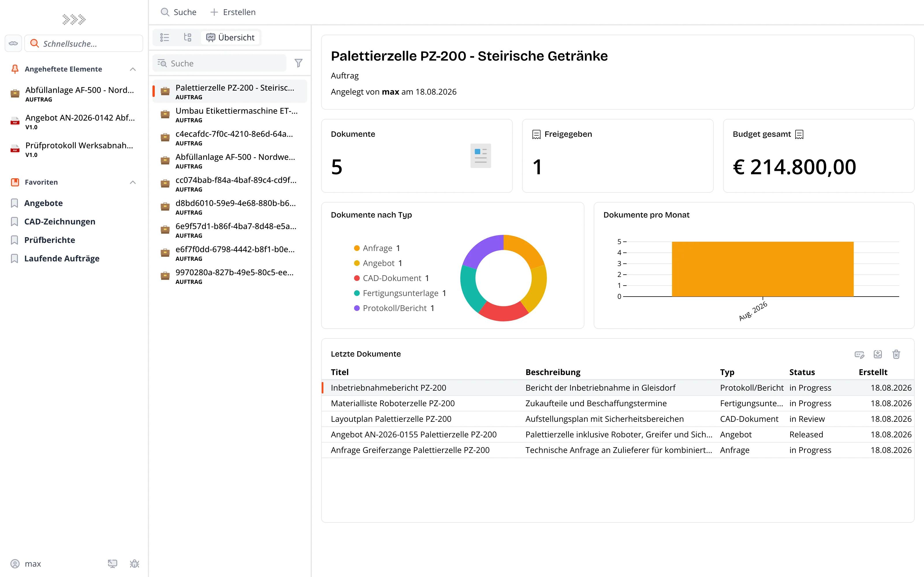Open the Laufende Aufträge favorite
This screenshot has width=924, height=577.
pyautogui.click(x=62, y=258)
